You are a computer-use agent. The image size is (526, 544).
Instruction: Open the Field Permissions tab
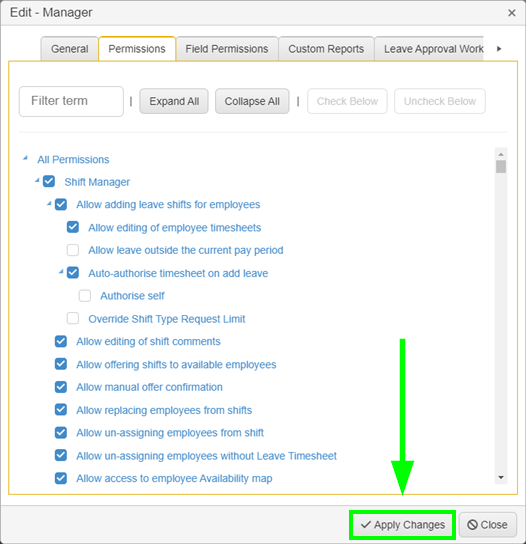point(227,49)
